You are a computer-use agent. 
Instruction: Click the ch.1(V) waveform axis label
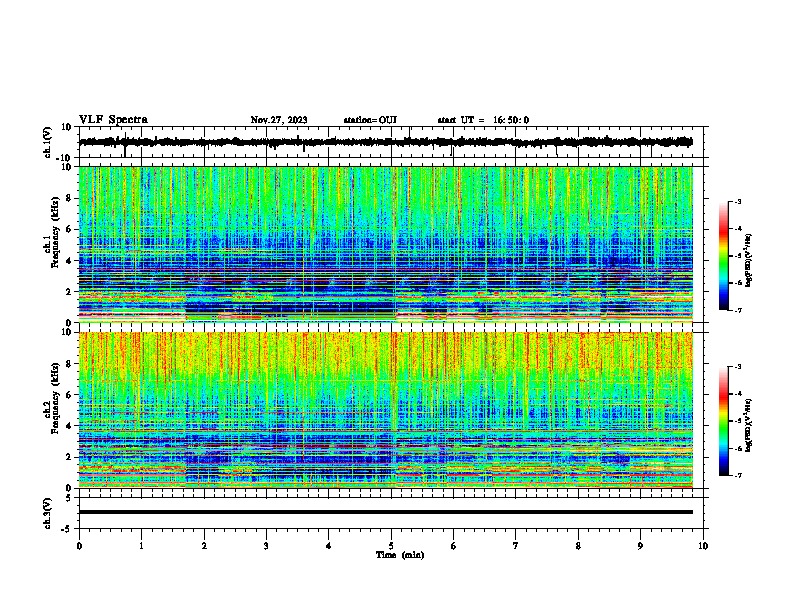pos(48,142)
